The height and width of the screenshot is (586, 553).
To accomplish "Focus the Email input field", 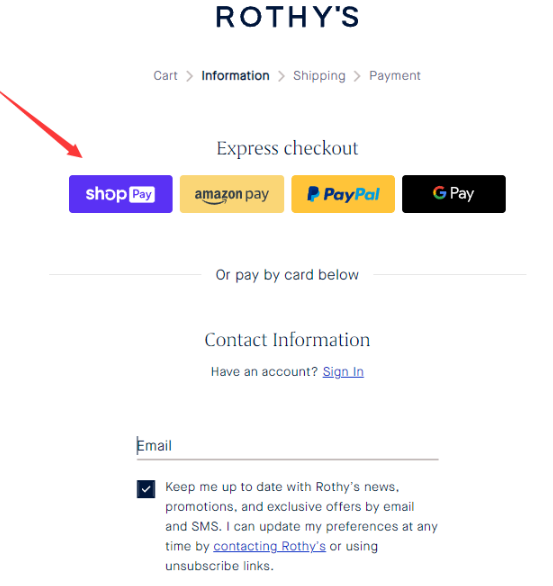I will point(287,446).
